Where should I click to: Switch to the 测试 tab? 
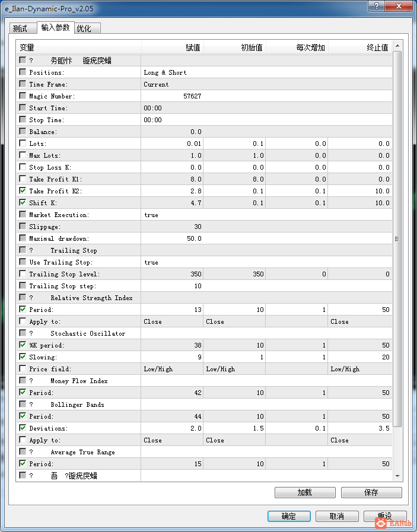23,28
